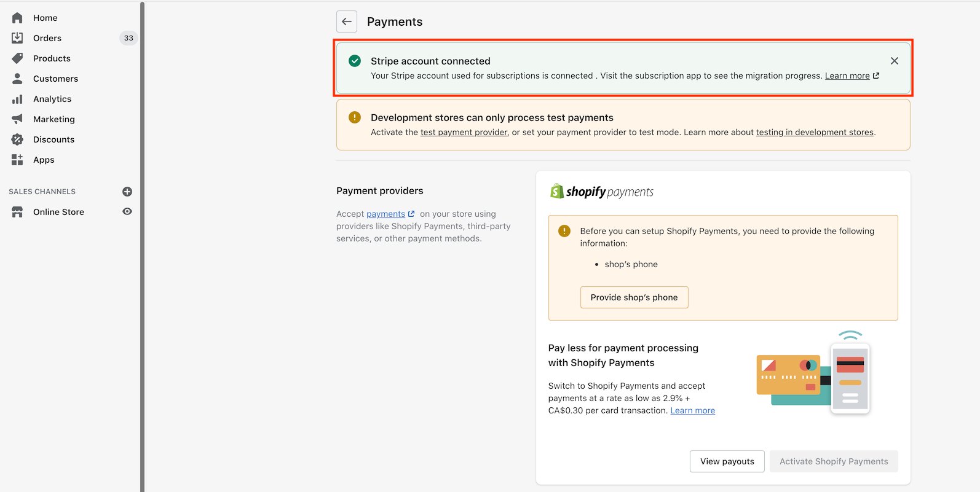This screenshot has width=980, height=492.
Task: Open Analytics in the sidebar menu
Action: (52, 99)
